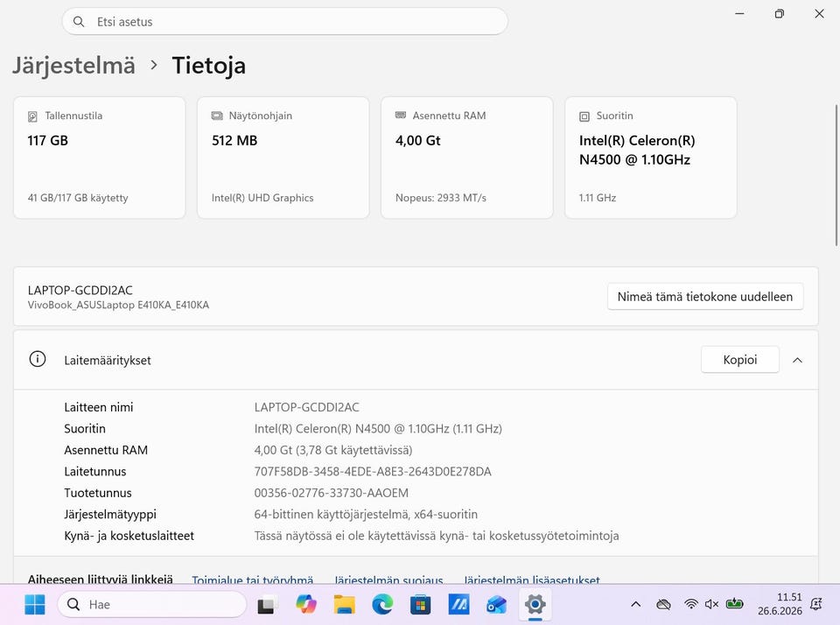Click Nimeä tämä tietokone uudelleen button
840x625 pixels.
point(705,297)
